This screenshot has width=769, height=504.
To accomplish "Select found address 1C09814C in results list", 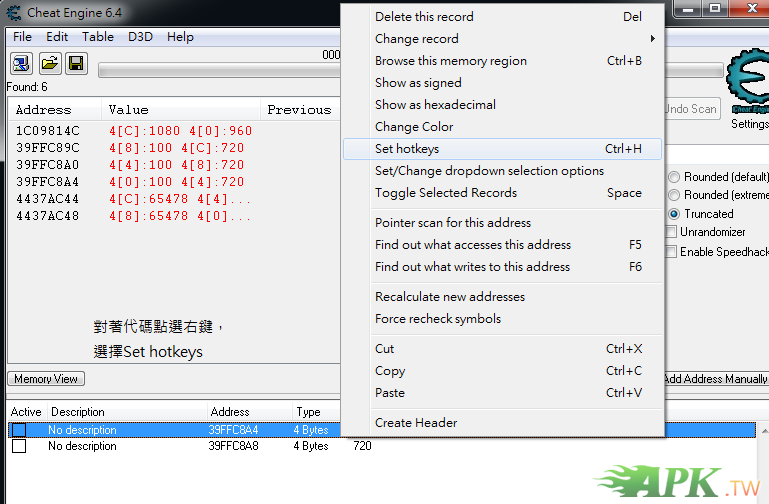I will coord(47,131).
